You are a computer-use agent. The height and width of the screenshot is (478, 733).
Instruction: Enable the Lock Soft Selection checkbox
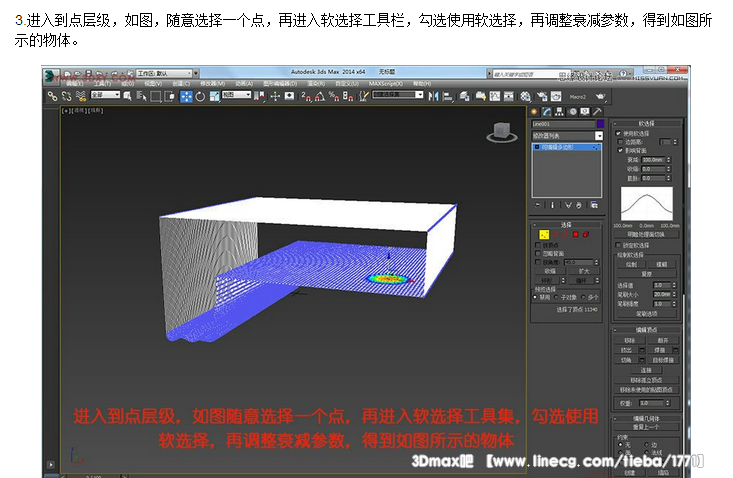point(618,245)
